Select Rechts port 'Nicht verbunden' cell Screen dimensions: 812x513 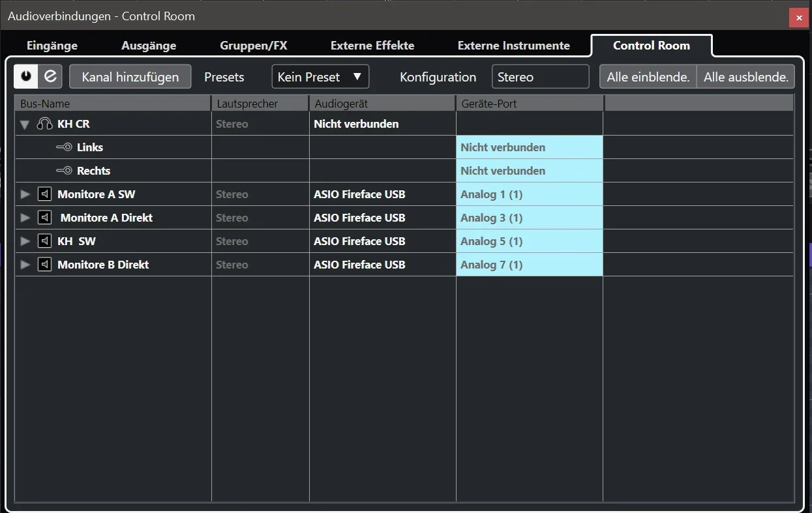[530, 171]
